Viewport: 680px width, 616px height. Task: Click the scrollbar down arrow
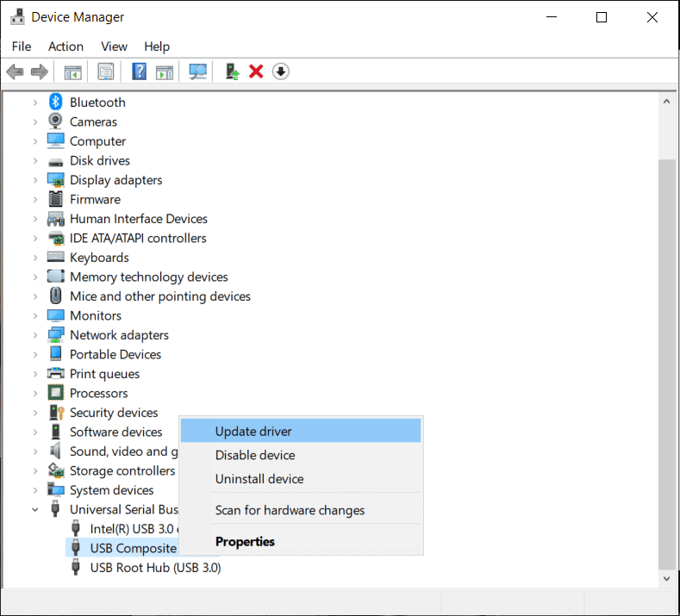[x=666, y=579]
